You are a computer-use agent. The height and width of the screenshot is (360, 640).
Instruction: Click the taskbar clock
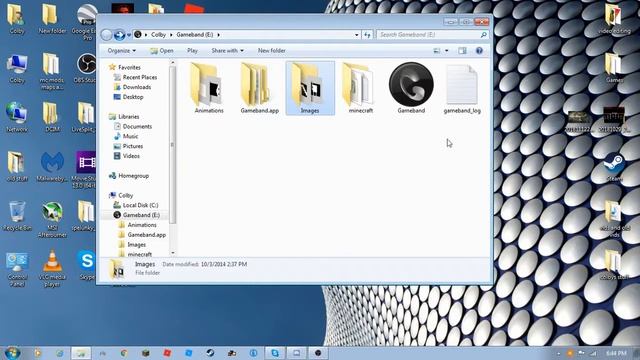(616, 353)
